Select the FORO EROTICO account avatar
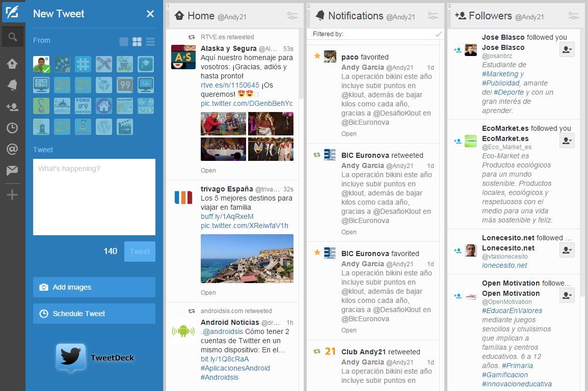The width and height of the screenshot is (588, 391). click(83, 106)
